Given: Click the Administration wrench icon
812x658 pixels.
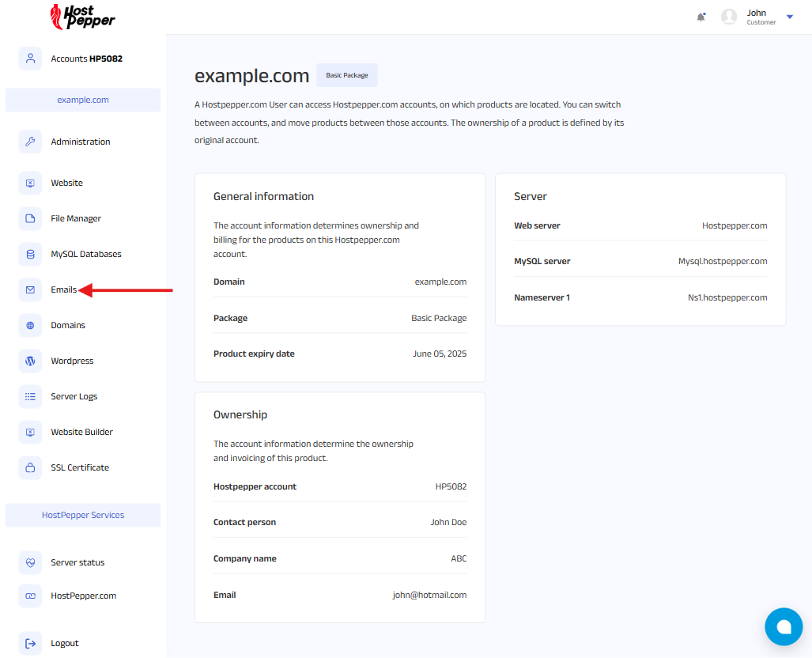Looking at the screenshot, I should (30, 142).
